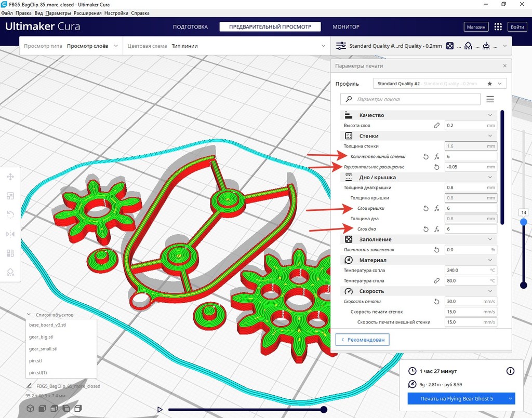Select the Mirror tool in left toolbar
The width and height of the screenshot is (532, 418).
[10, 234]
